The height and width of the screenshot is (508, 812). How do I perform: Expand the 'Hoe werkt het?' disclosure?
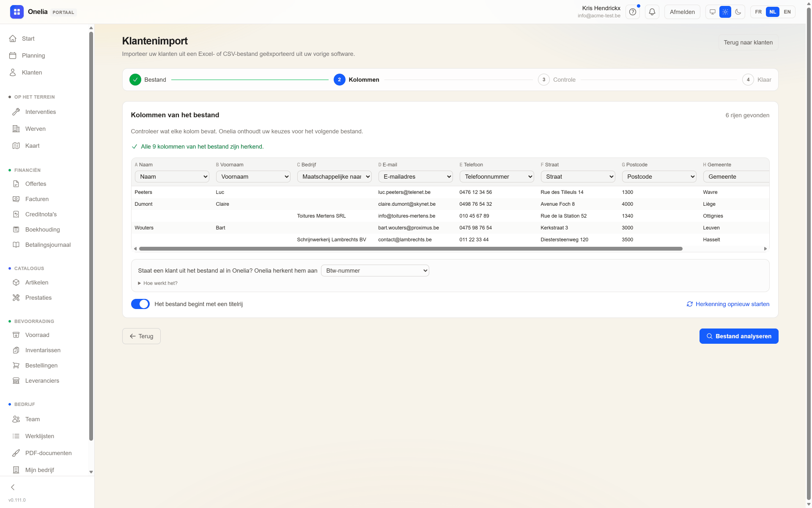click(158, 283)
